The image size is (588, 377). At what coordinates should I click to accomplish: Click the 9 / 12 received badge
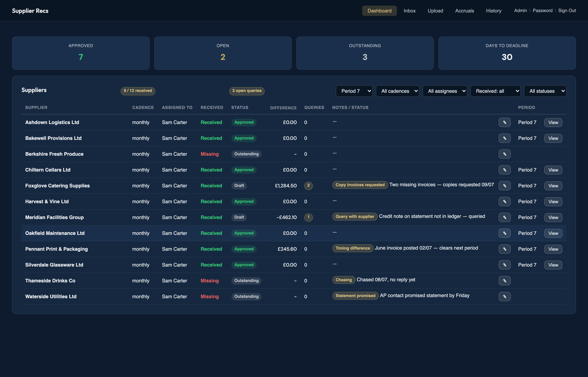tap(138, 91)
